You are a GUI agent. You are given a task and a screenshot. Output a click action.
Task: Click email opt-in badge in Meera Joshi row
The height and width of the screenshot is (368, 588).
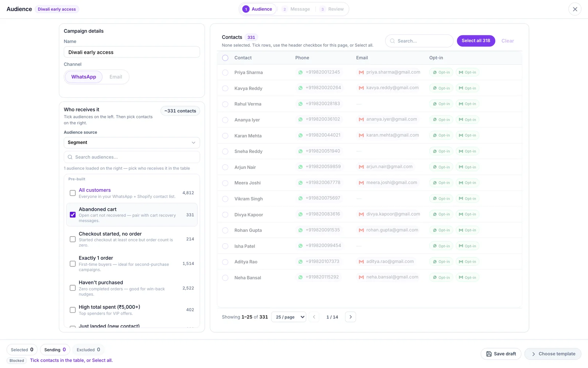pyautogui.click(x=467, y=183)
